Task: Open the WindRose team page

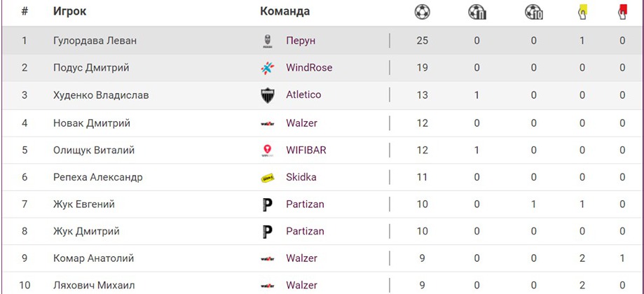Action: [x=309, y=68]
